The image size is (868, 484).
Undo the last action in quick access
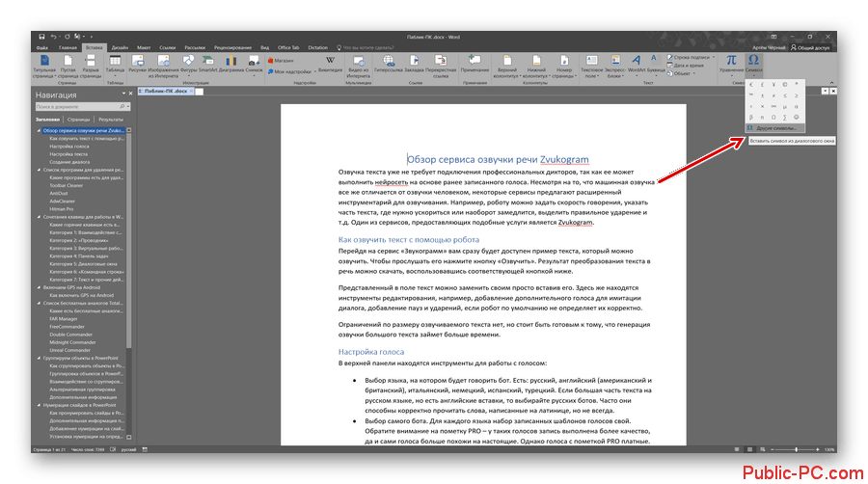[x=53, y=37]
